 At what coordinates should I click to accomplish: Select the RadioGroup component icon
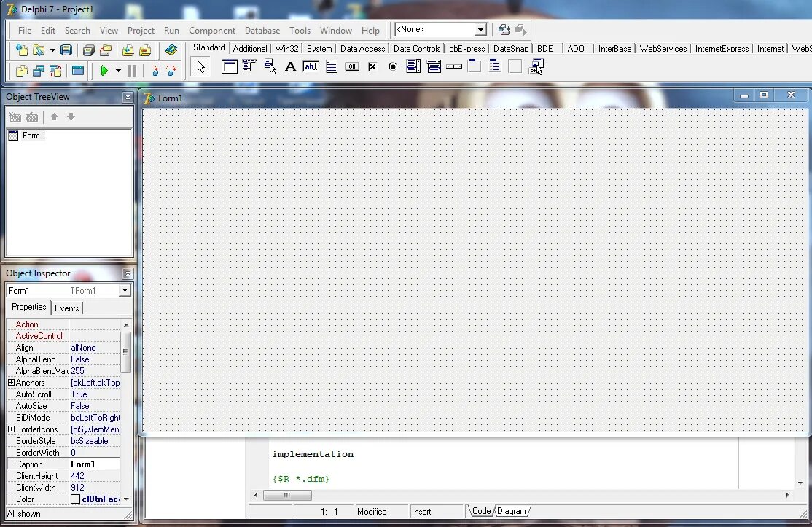(x=494, y=66)
